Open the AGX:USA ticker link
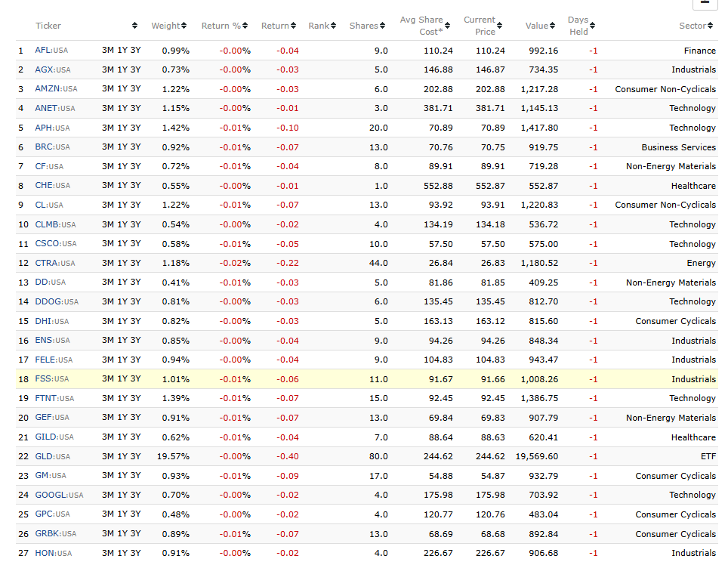The image size is (728, 562). point(52,69)
